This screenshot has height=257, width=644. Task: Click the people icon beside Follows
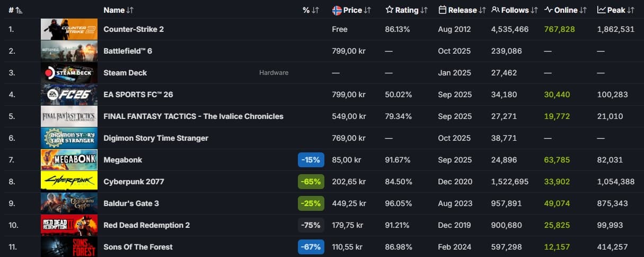point(496,10)
